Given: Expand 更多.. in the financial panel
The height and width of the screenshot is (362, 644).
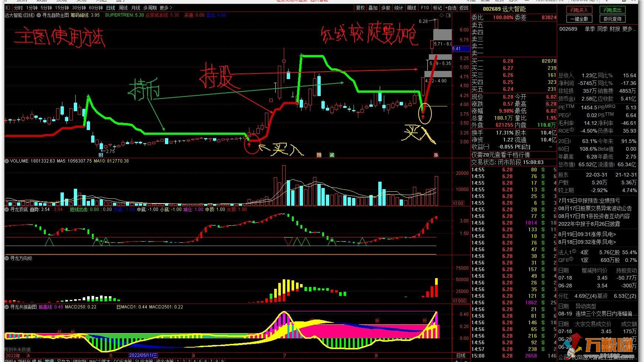Looking at the screenshot, I should [629, 29].
